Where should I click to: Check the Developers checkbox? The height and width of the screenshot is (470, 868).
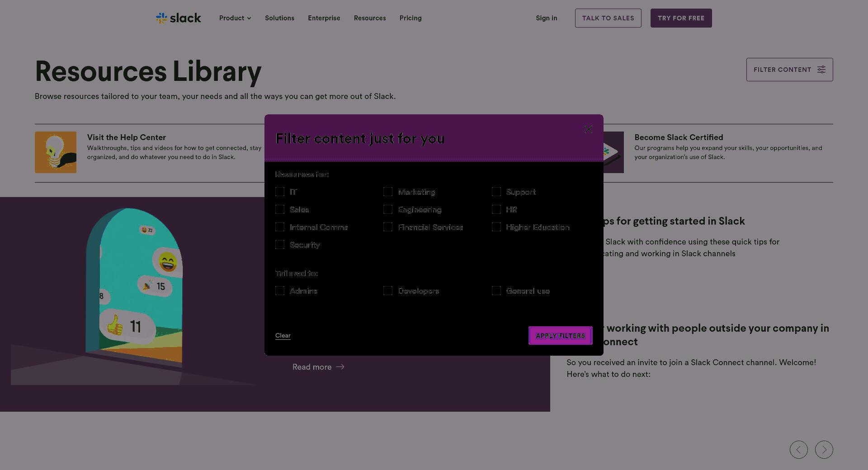click(x=388, y=291)
